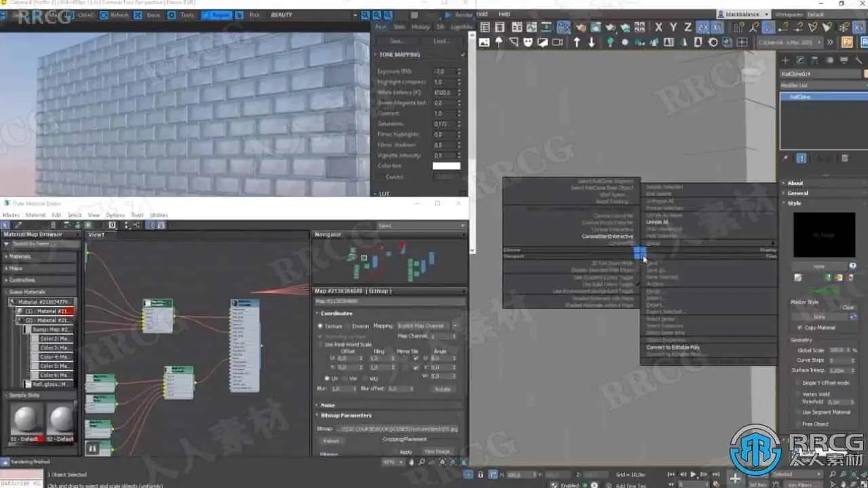Toggle the Tone Mapping enable checkbox
Screen dimensions: 868x488
pyautogui.click(x=463, y=55)
